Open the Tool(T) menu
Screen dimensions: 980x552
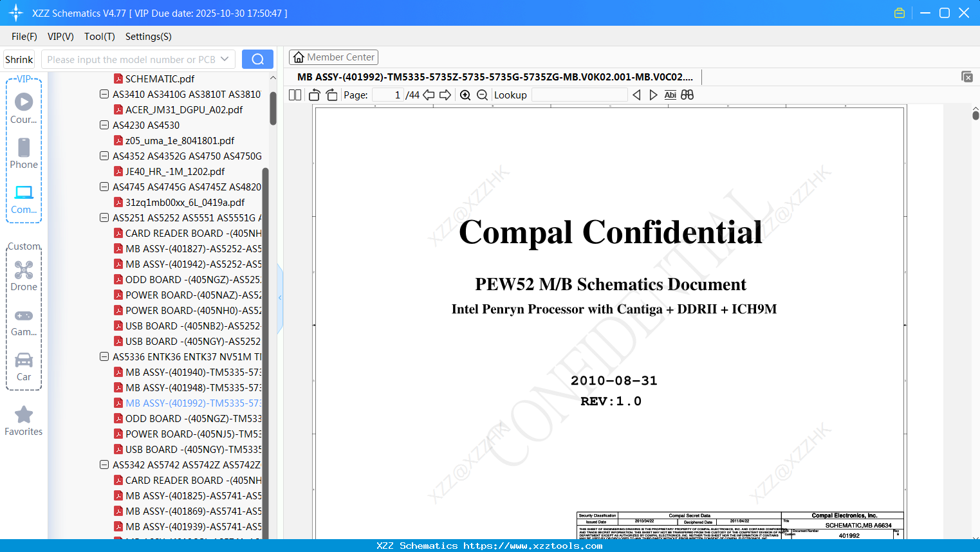point(100,37)
